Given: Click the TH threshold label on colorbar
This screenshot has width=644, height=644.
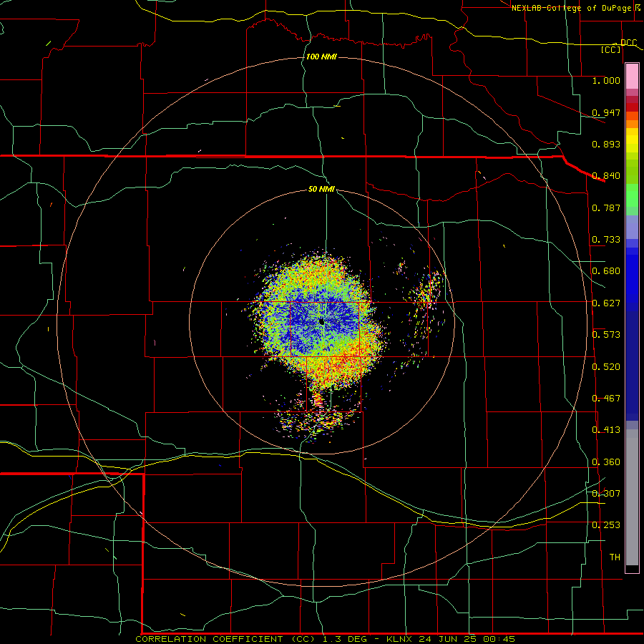Looking at the screenshot, I should click(x=615, y=557).
